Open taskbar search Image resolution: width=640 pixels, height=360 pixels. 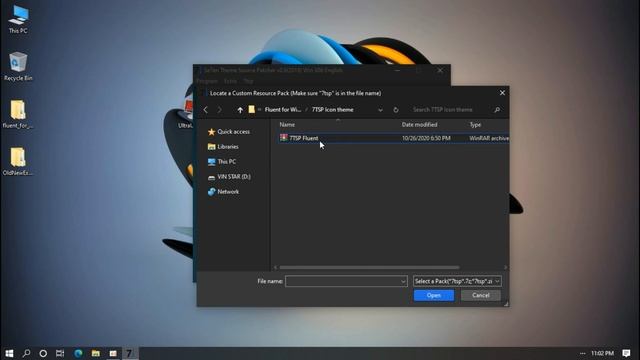click(x=27, y=353)
